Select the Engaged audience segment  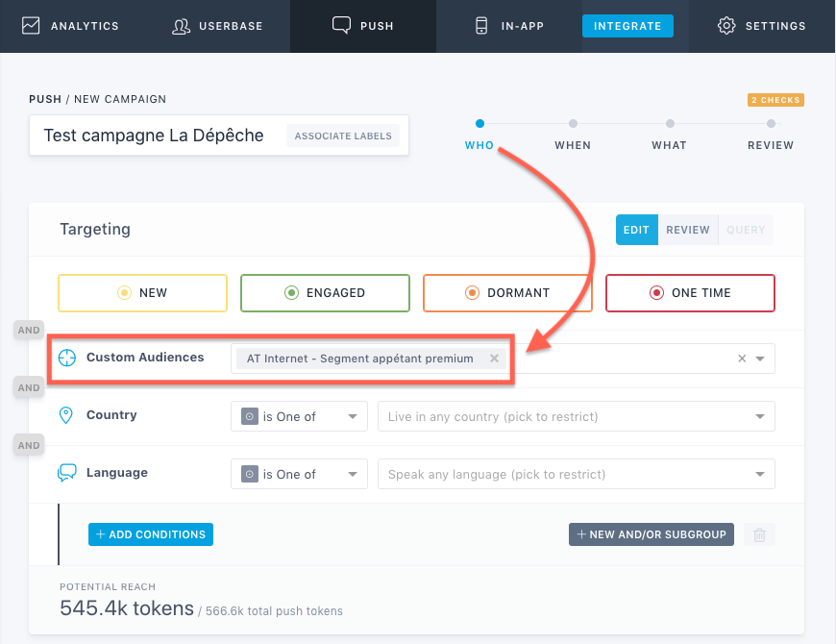pos(325,293)
